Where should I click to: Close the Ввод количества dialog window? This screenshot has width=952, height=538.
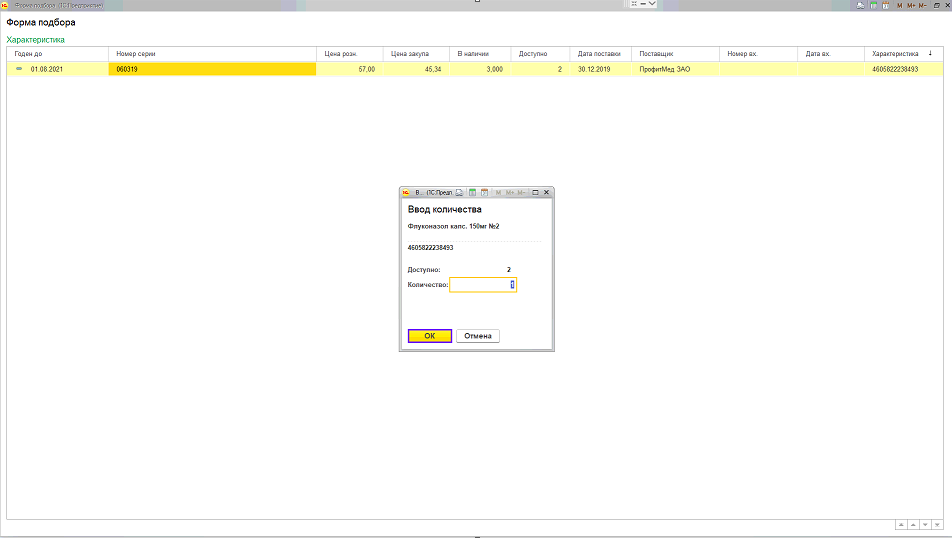547,192
